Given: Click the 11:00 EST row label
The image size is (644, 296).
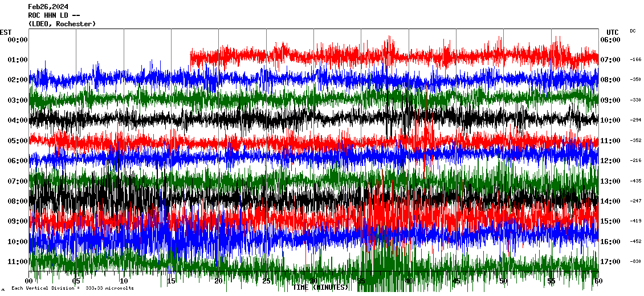Looking at the screenshot, I should [x=18, y=262].
